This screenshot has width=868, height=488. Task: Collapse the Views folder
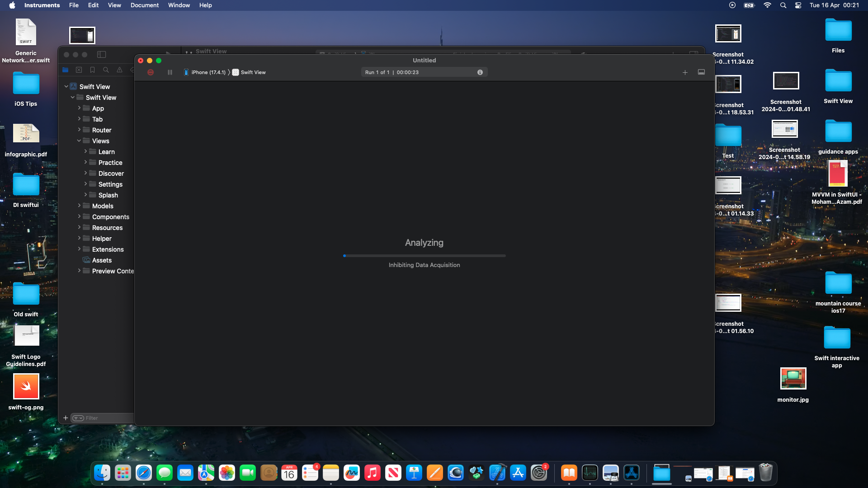pyautogui.click(x=79, y=141)
